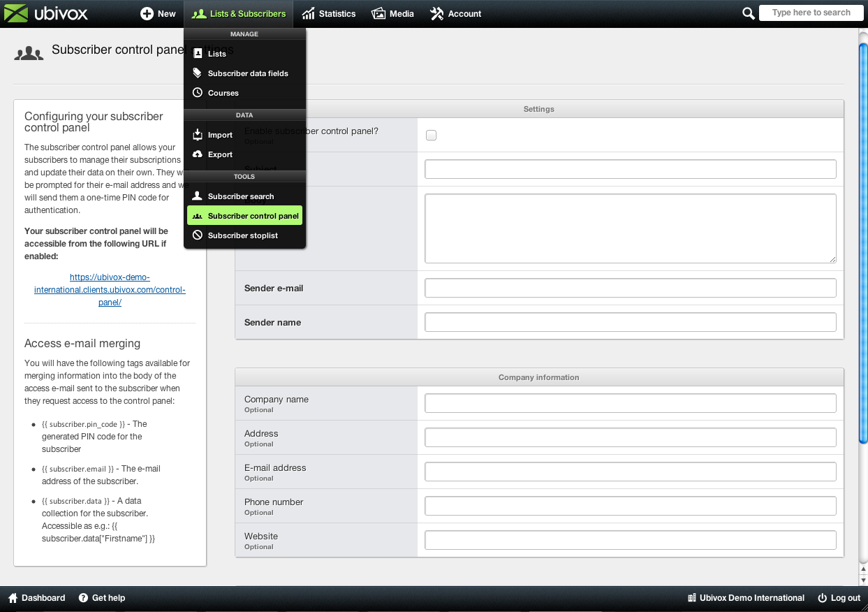Select Export under Data
This screenshot has height=612, width=868.
pyautogui.click(x=245, y=154)
